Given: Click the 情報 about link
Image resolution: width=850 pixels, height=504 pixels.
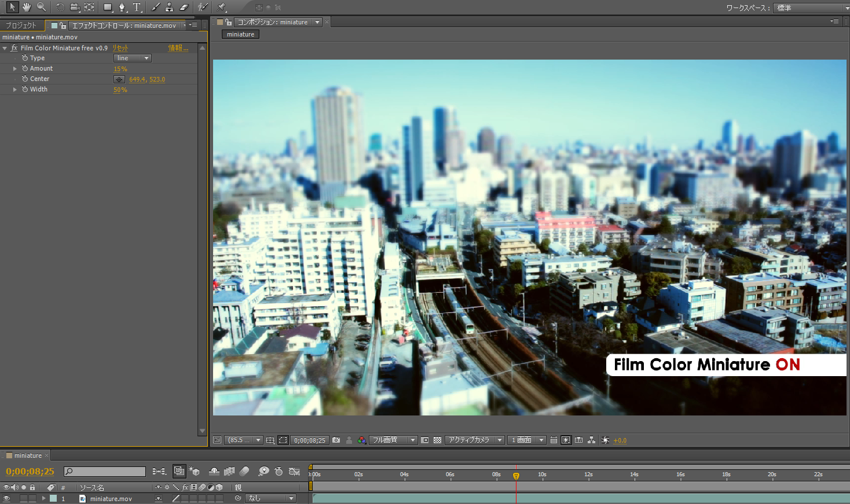Looking at the screenshot, I should [178, 48].
